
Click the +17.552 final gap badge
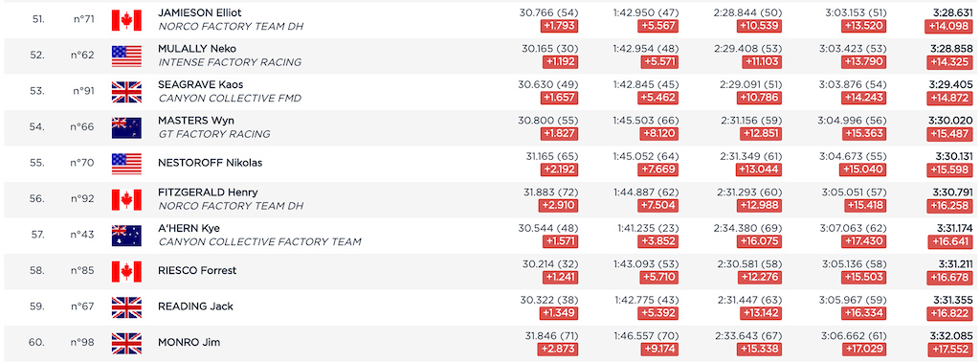click(949, 351)
